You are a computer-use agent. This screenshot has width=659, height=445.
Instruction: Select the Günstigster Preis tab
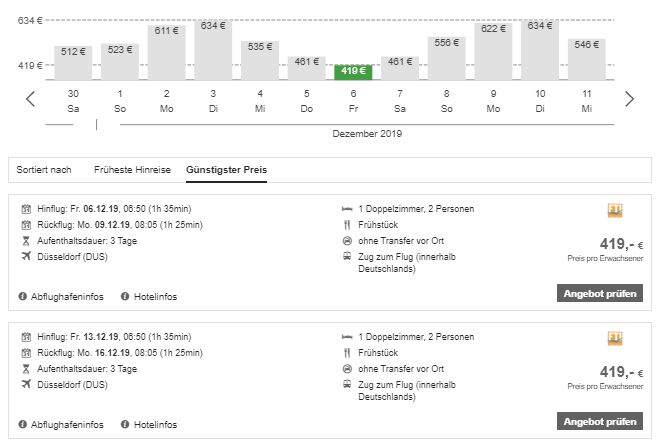tap(226, 169)
